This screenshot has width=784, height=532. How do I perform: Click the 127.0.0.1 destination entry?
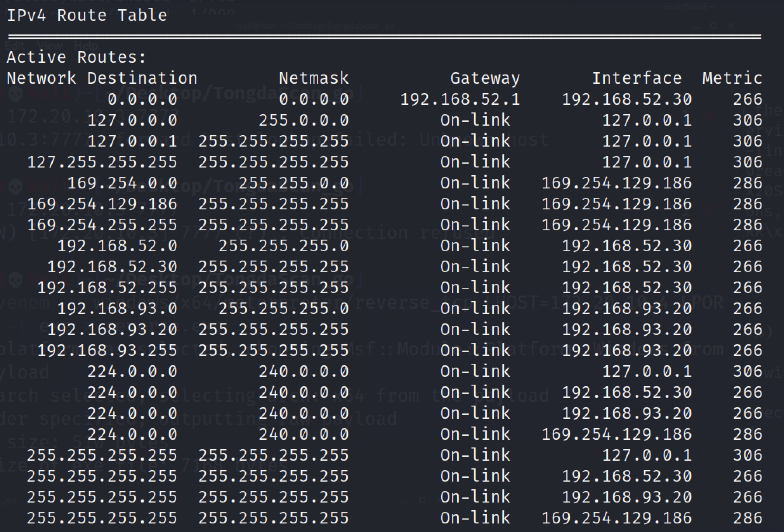pos(132,141)
